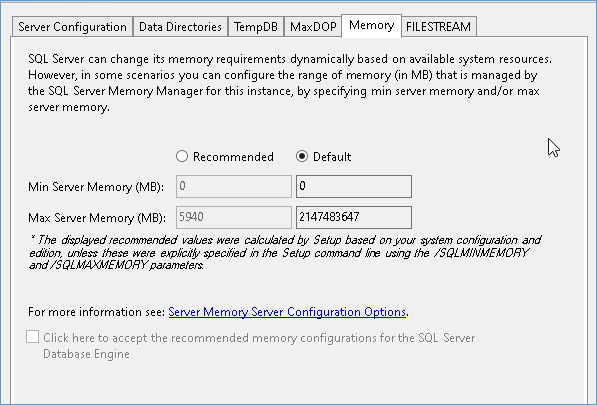Click the 'For more information see:' text
Screen dimensions: 597x405
tap(97, 312)
